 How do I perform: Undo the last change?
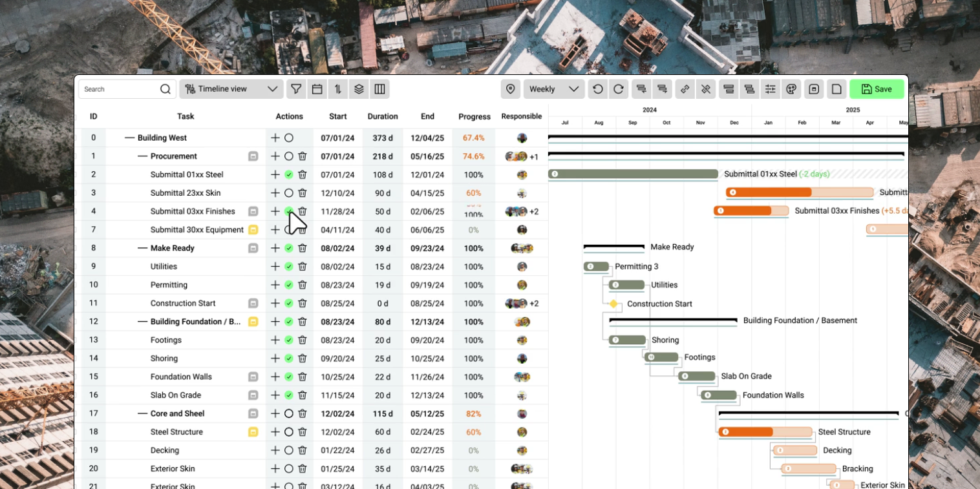pos(598,89)
